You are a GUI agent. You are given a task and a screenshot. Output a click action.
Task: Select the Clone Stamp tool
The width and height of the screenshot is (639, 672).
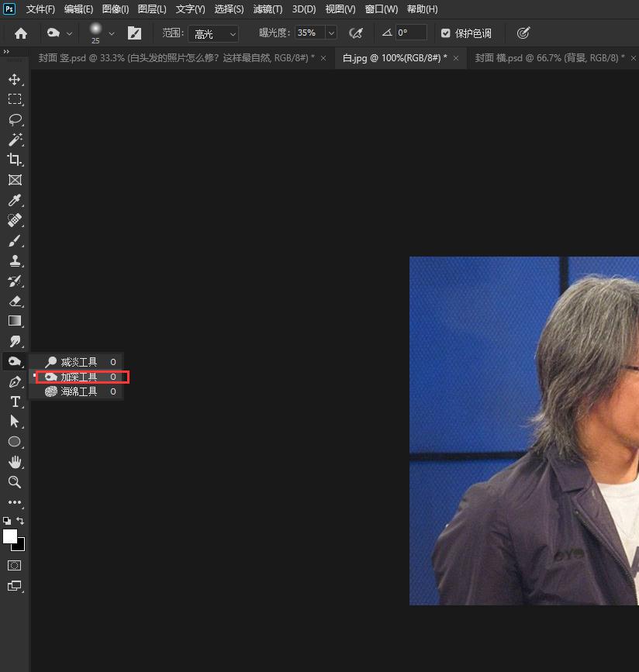point(14,260)
